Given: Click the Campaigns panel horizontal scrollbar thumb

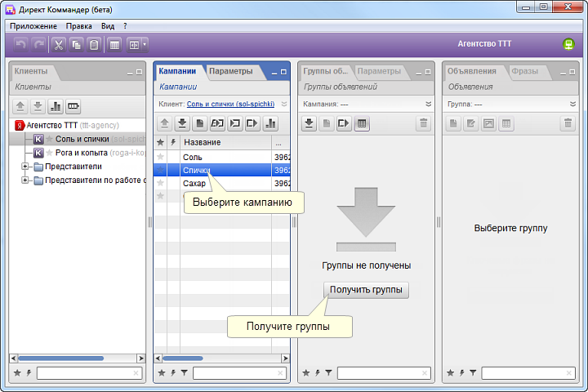Looking at the screenshot, I should [183, 359].
